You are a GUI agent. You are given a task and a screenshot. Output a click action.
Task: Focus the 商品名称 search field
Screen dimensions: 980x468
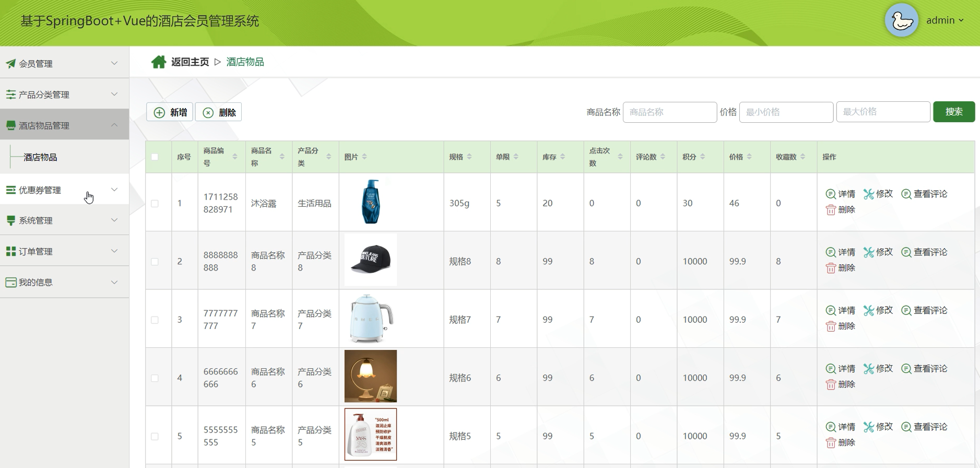pyautogui.click(x=670, y=112)
